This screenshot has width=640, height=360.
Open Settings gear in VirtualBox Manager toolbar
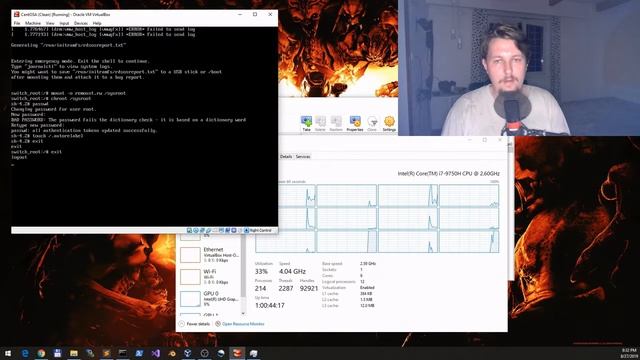click(389, 123)
